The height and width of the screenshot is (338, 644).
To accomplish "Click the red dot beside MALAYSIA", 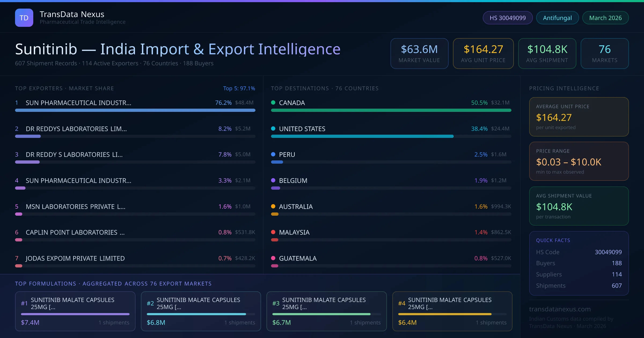I will (273, 232).
